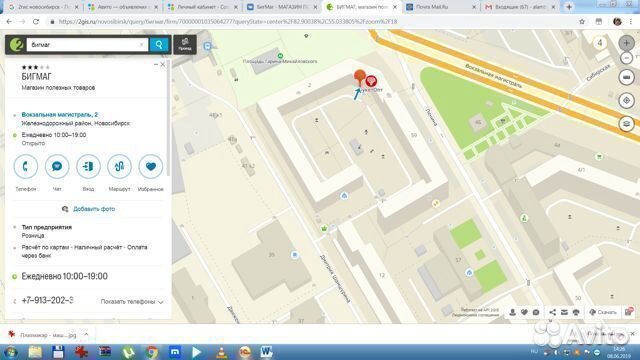Click the blue search magnifier button
The width and height of the screenshot is (640, 360).
(x=159, y=44)
